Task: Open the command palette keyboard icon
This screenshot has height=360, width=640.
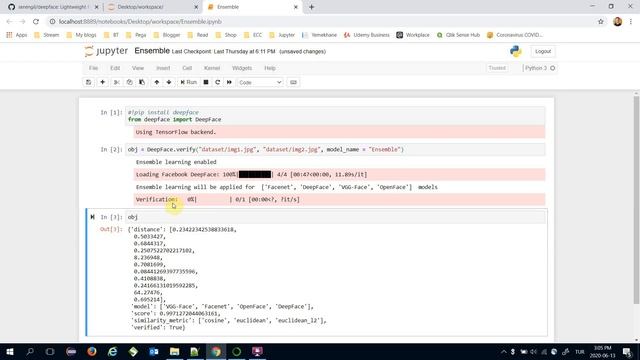Action: [293, 82]
